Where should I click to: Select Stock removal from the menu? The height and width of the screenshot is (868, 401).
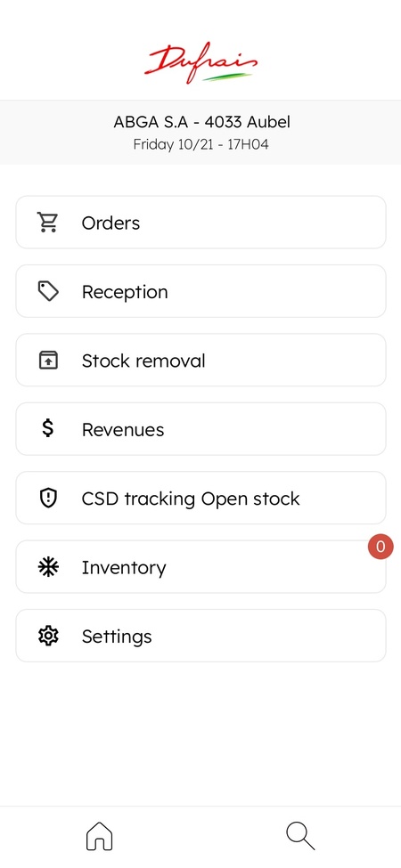pos(200,361)
